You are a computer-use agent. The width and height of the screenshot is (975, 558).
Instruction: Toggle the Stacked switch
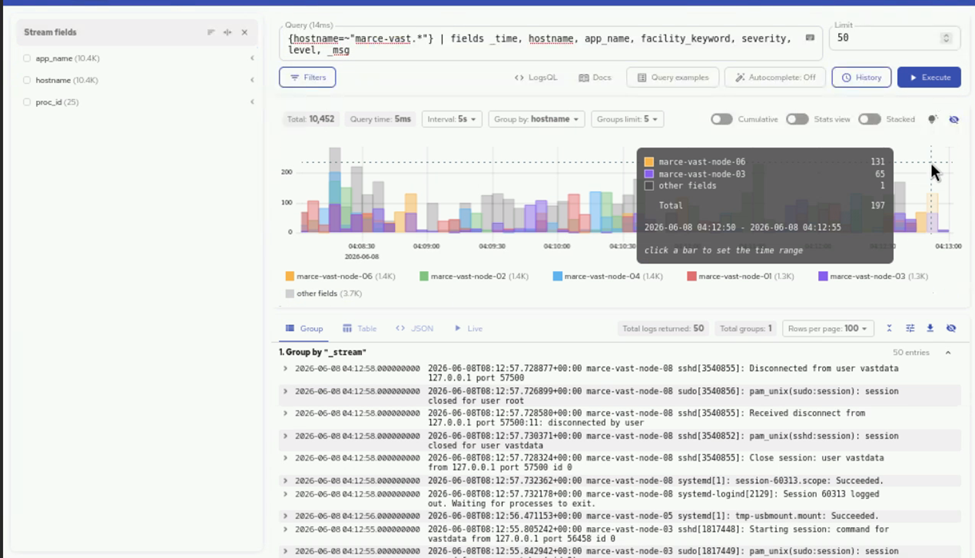click(x=869, y=119)
